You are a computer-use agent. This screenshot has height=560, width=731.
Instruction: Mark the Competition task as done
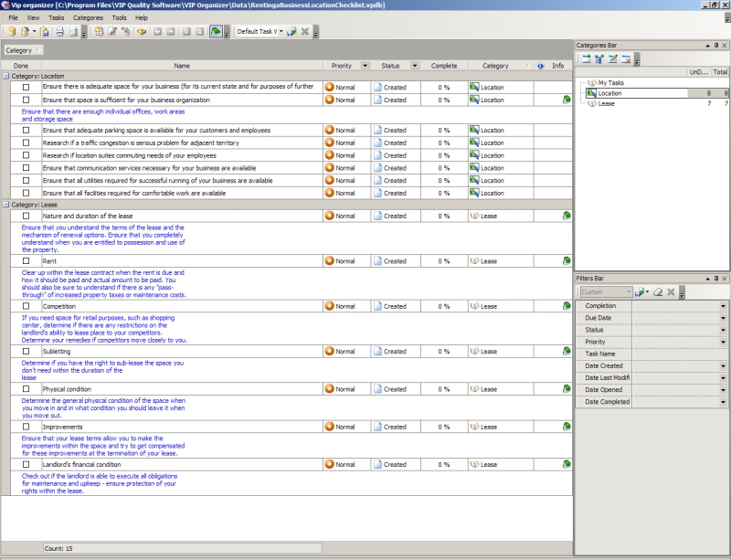[26, 306]
